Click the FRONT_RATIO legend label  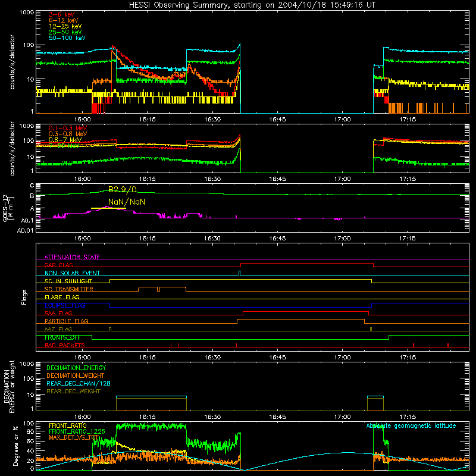pos(68,425)
